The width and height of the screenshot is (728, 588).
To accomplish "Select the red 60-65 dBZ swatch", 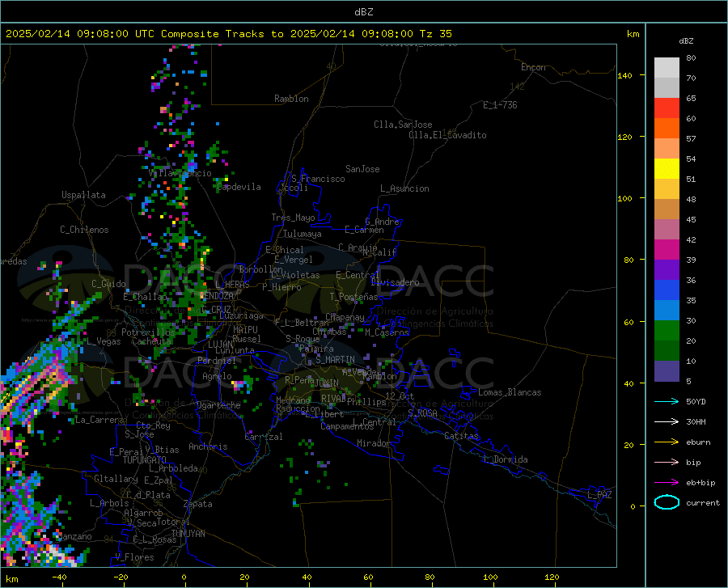I will (x=667, y=108).
